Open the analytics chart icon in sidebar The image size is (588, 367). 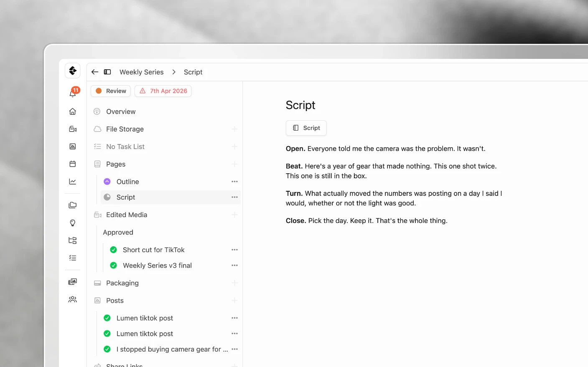click(x=73, y=181)
